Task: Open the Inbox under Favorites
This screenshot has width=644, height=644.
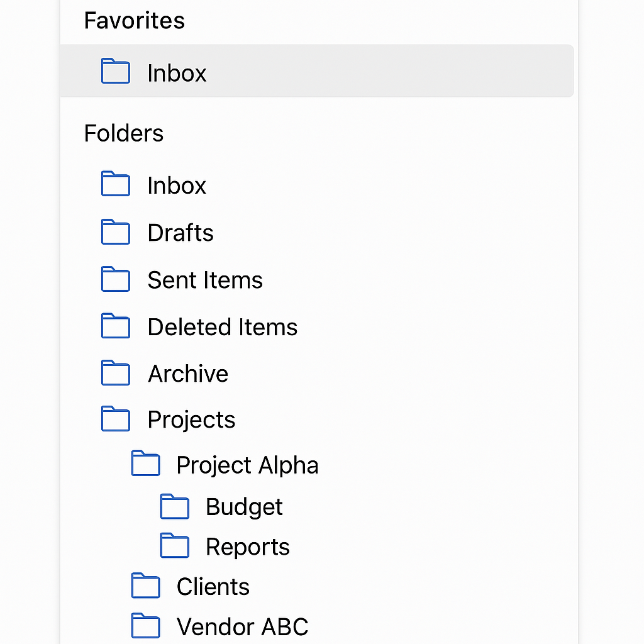Action: point(317,71)
